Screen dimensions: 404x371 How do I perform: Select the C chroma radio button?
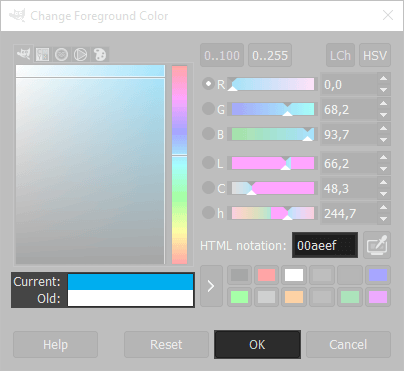[x=208, y=188]
